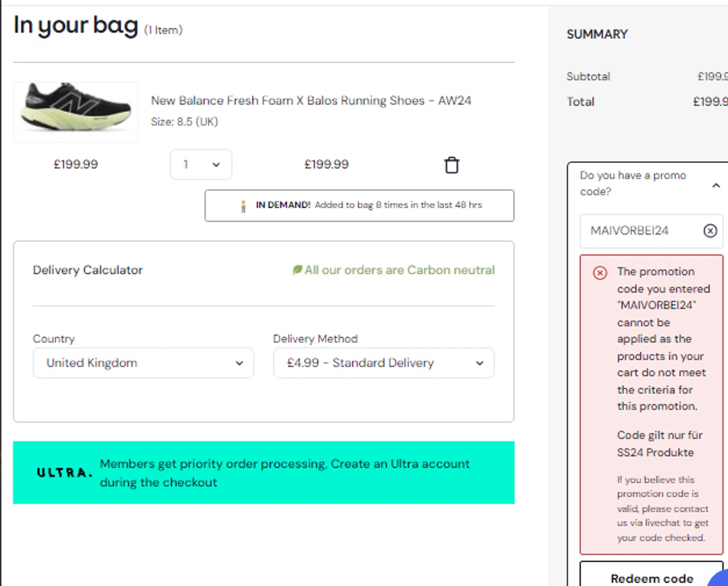Click the ULTRA logo in the banner
The width and height of the screenshot is (728, 586).
pyautogui.click(x=65, y=472)
